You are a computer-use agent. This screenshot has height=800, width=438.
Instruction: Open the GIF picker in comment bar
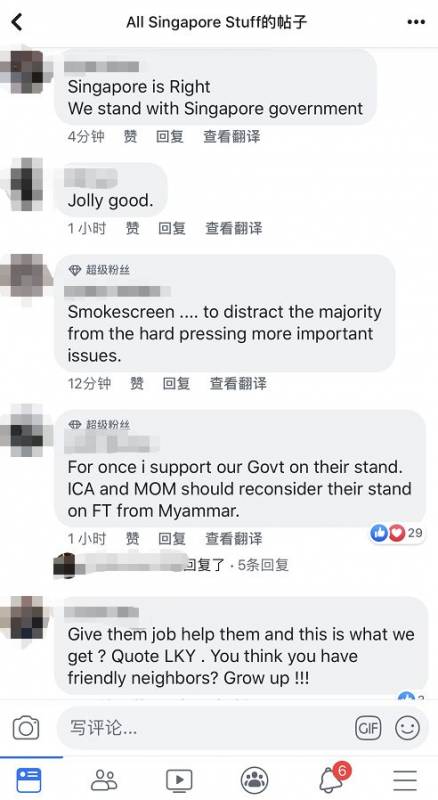[368, 728]
